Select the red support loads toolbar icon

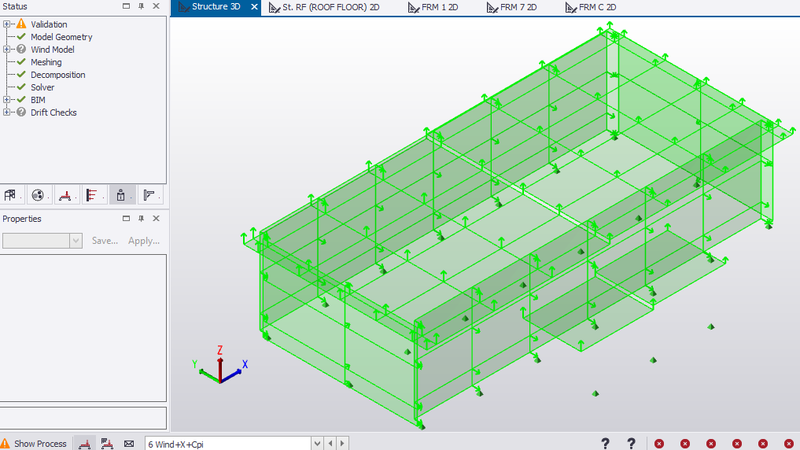65,195
